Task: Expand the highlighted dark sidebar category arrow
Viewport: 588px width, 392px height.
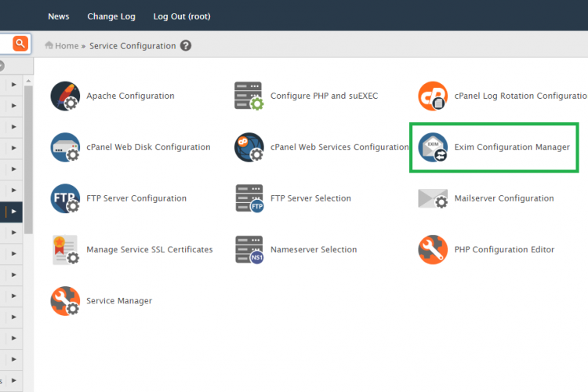Action: (13, 212)
